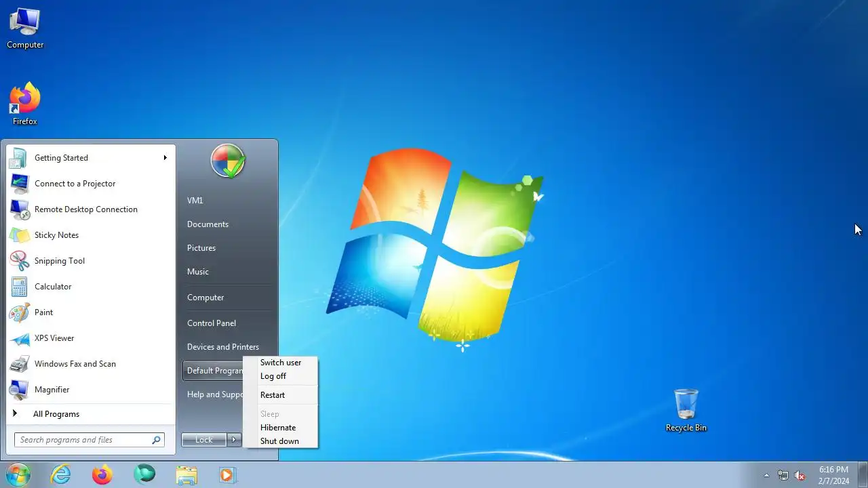
Task: Open Sticky Notes from the Start menu
Action: 91,235
